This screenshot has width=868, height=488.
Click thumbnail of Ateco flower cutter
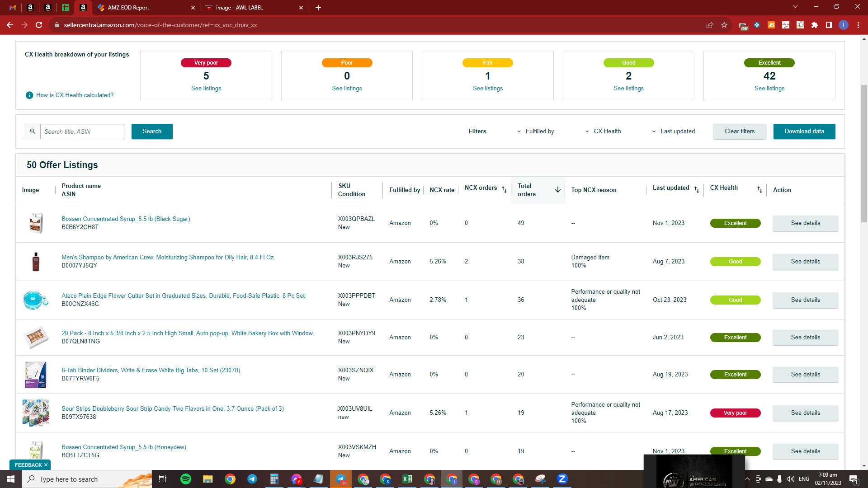(x=36, y=300)
